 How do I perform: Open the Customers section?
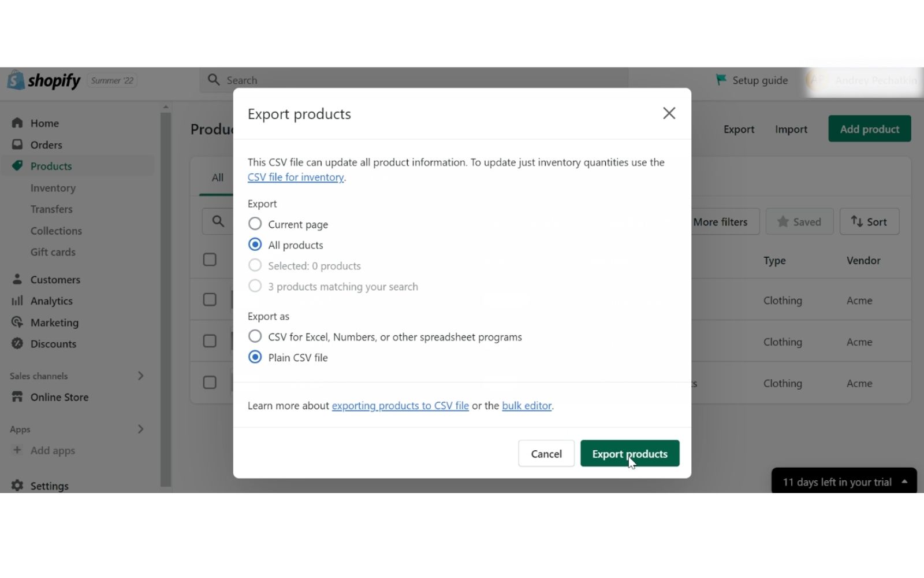(54, 279)
